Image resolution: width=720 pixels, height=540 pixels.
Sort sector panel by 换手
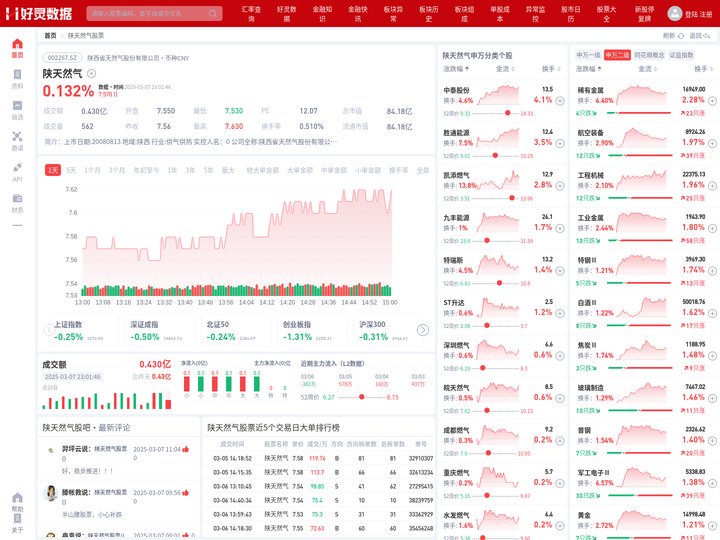click(703, 69)
